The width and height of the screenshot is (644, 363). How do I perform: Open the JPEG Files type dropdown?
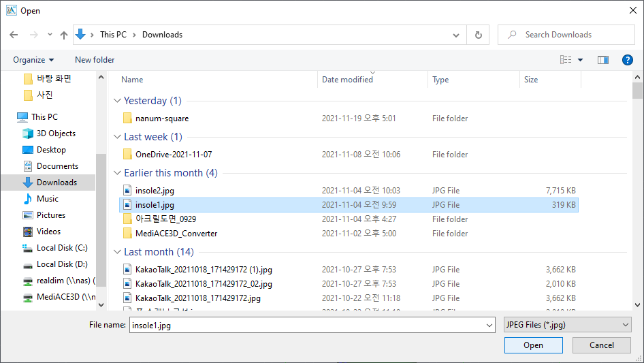point(566,326)
